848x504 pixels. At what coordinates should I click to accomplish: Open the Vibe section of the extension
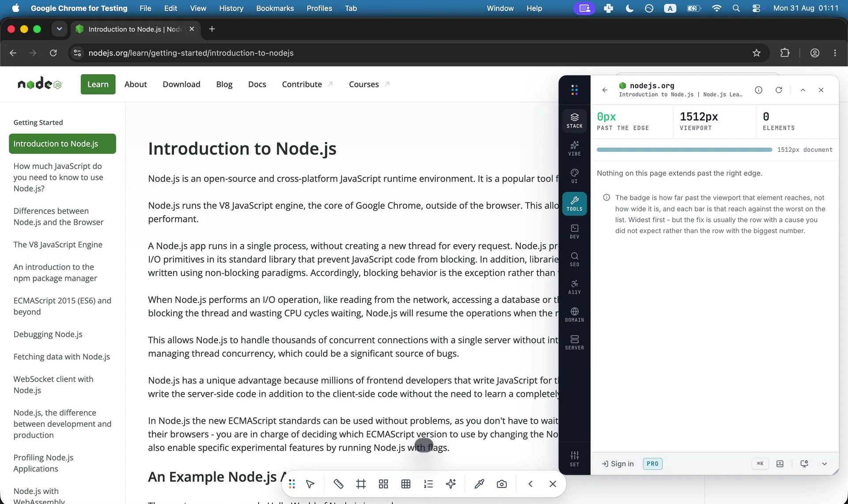click(574, 148)
